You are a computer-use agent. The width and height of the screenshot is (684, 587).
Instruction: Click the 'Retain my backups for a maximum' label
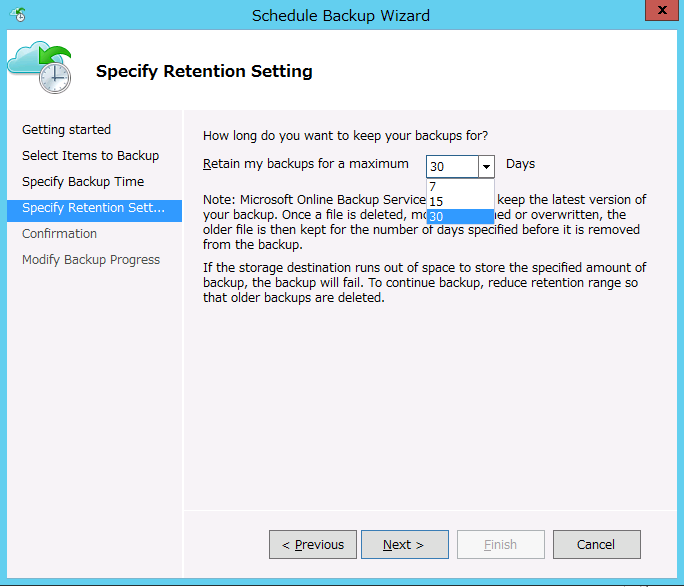pyautogui.click(x=305, y=164)
